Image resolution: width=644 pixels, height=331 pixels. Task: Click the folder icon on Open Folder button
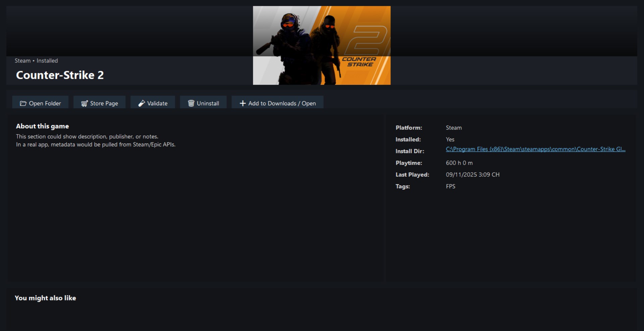(x=23, y=103)
